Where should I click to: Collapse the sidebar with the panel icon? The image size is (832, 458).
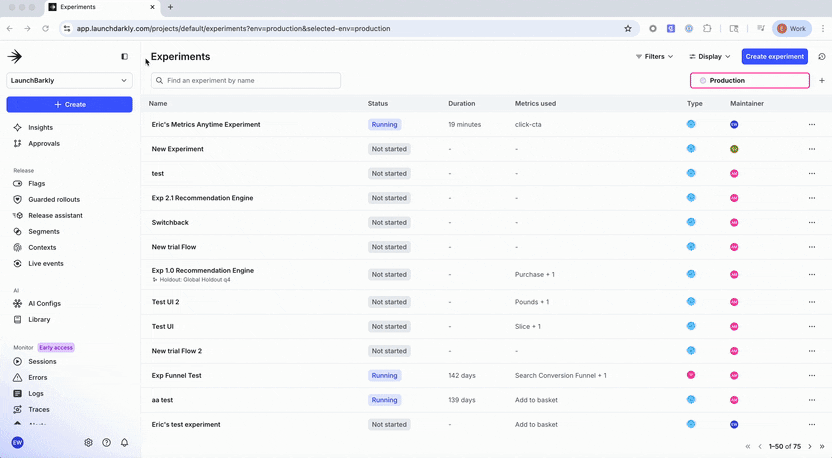[x=124, y=57]
